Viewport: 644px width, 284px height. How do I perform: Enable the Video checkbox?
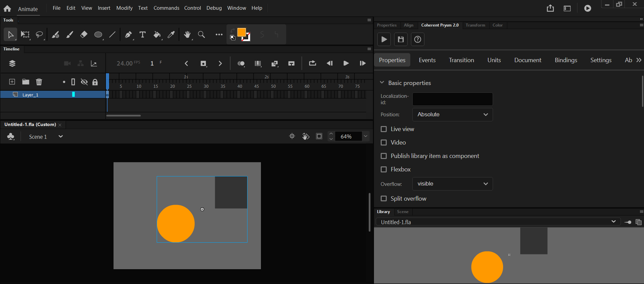click(384, 143)
